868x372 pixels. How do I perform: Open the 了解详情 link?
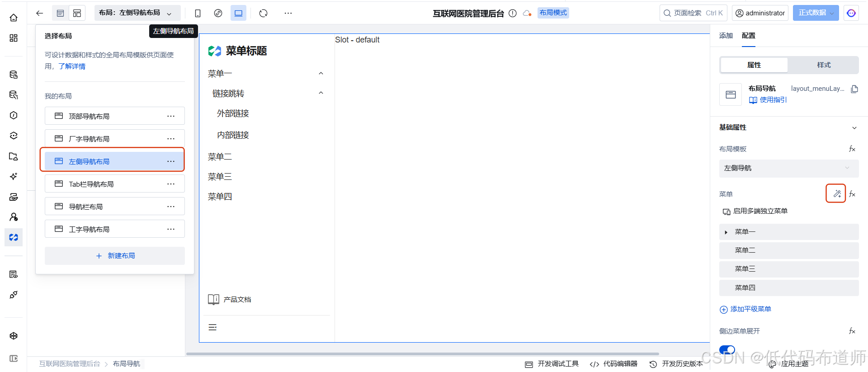coord(72,66)
